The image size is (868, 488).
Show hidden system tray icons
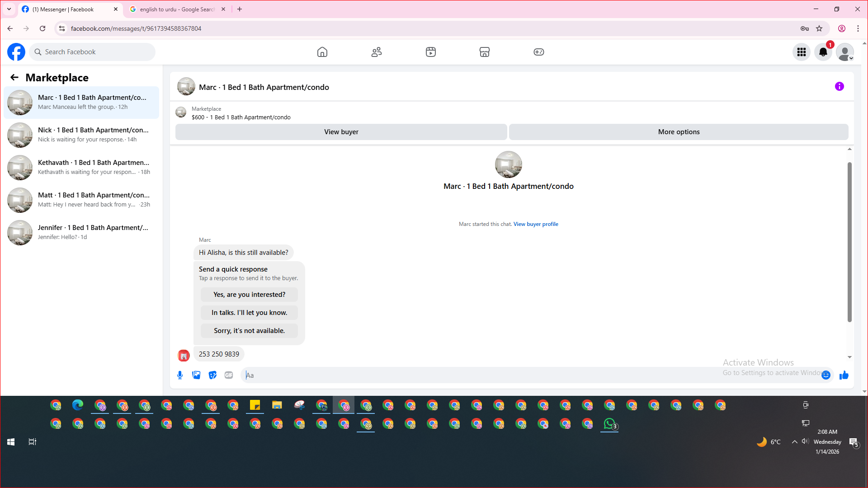click(794, 442)
